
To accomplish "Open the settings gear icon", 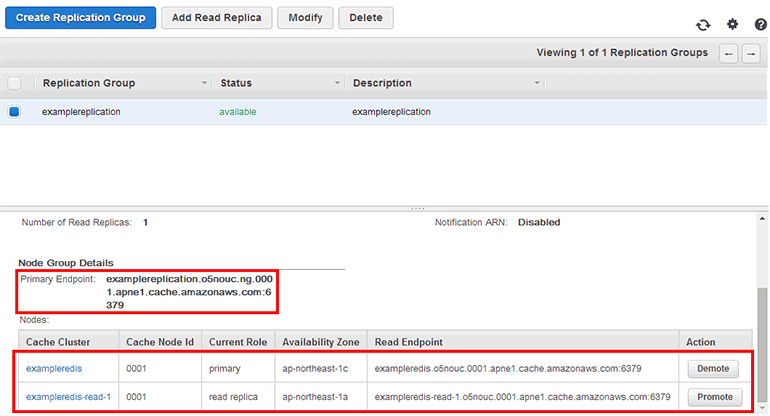I will coord(732,25).
